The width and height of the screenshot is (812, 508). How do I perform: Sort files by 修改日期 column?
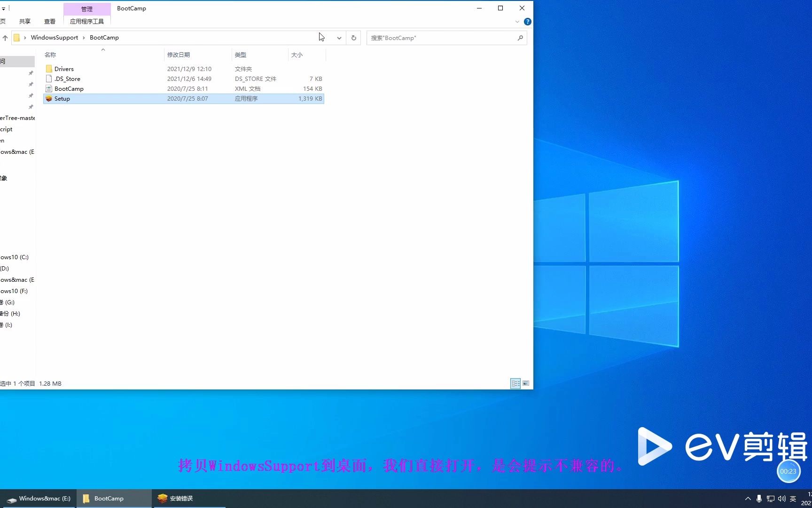179,55
